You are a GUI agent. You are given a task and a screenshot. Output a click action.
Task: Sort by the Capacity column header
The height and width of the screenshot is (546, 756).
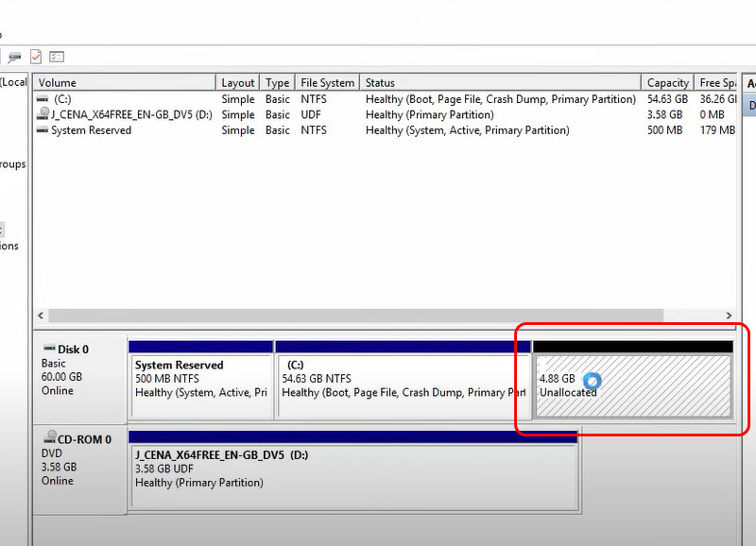pyautogui.click(x=668, y=83)
